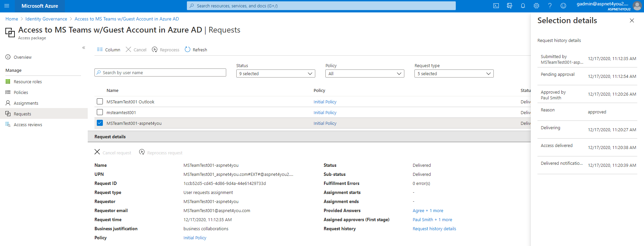Select the MSTeamTest001 Outlook row checkbox
The height and width of the screenshot is (246, 644).
pyautogui.click(x=100, y=101)
